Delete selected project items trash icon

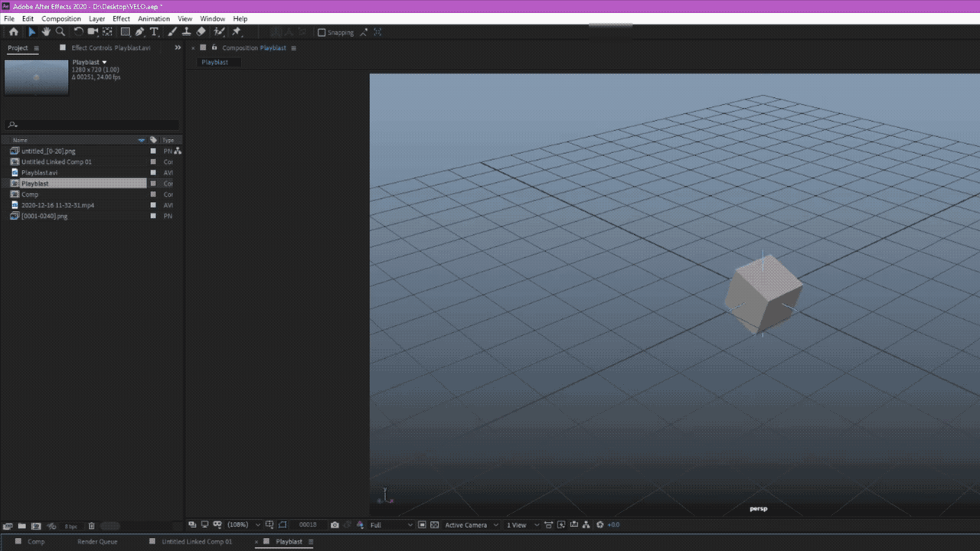tap(91, 526)
